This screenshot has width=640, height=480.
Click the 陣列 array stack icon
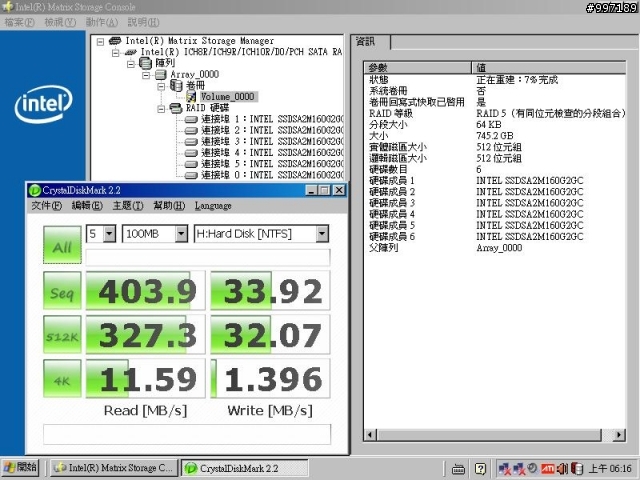[145, 63]
